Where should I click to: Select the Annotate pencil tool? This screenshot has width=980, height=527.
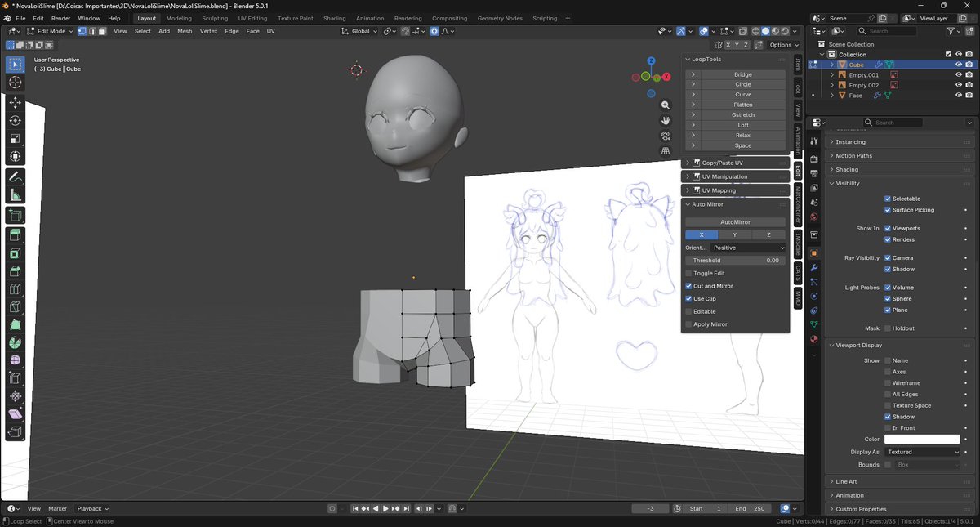16,177
